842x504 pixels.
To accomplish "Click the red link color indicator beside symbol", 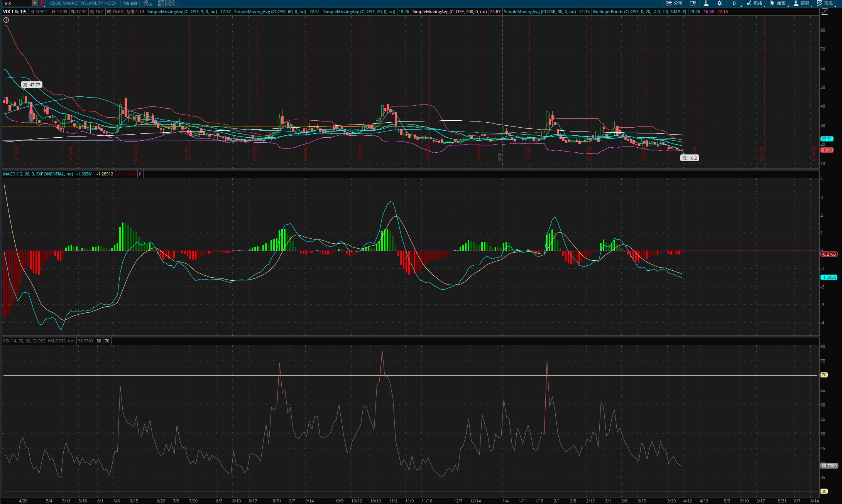I will click(42, 3).
